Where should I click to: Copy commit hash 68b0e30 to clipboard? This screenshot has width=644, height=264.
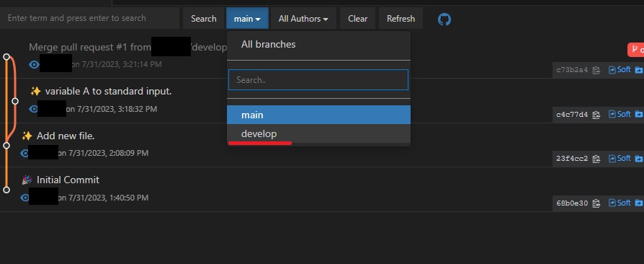click(x=596, y=203)
